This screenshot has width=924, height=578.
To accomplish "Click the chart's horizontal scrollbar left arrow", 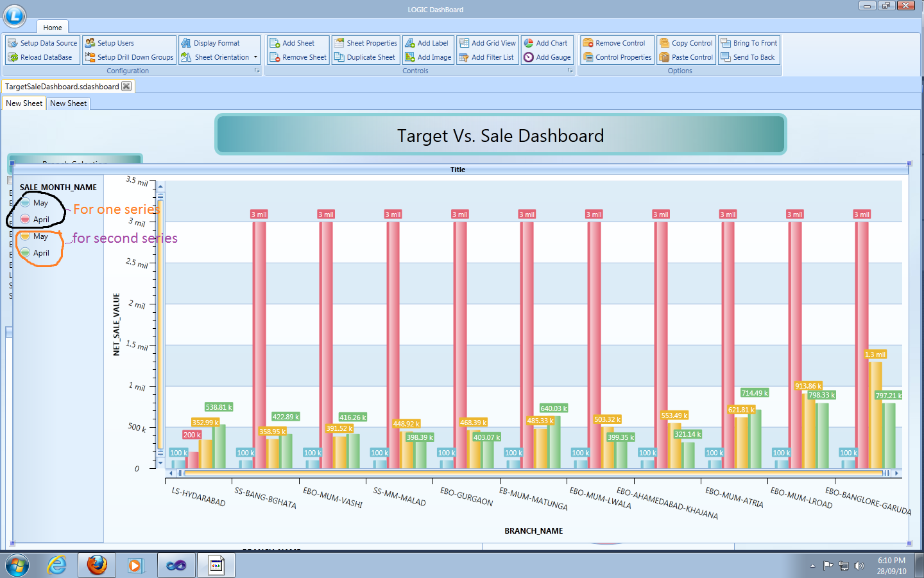I will click(170, 473).
